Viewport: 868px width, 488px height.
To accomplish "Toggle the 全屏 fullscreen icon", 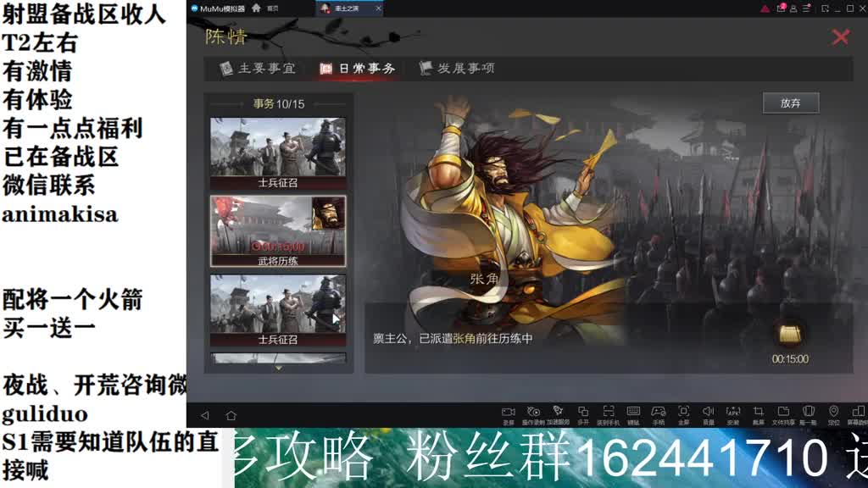I will 684,412.
